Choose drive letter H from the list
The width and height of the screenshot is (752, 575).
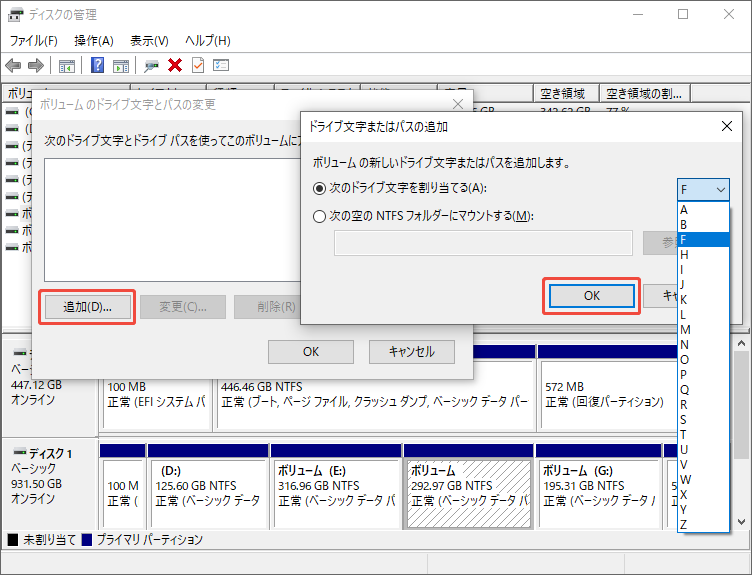[704, 255]
